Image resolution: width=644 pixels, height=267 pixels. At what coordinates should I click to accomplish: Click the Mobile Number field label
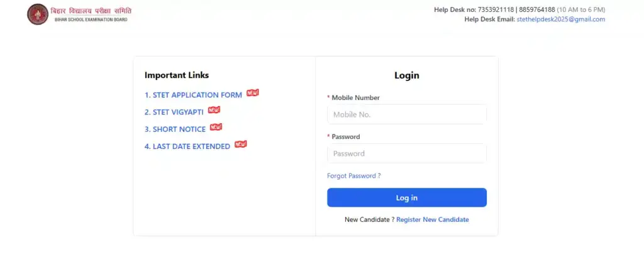click(x=355, y=98)
